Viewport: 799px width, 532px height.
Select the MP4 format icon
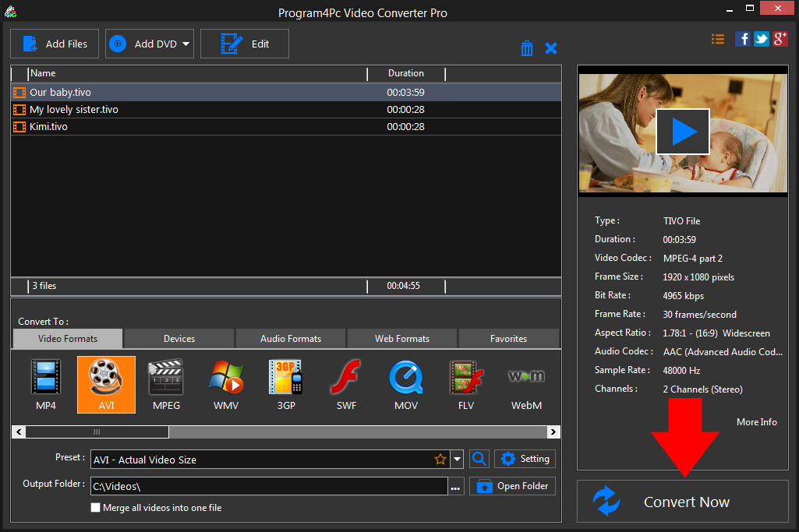pos(46,384)
